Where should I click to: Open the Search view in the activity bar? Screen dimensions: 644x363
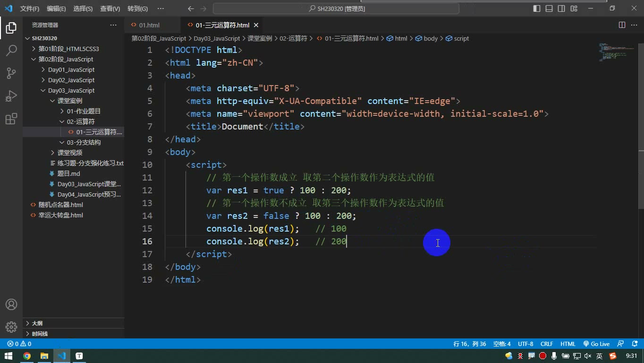pyautogui.click(x=11, y=50)
